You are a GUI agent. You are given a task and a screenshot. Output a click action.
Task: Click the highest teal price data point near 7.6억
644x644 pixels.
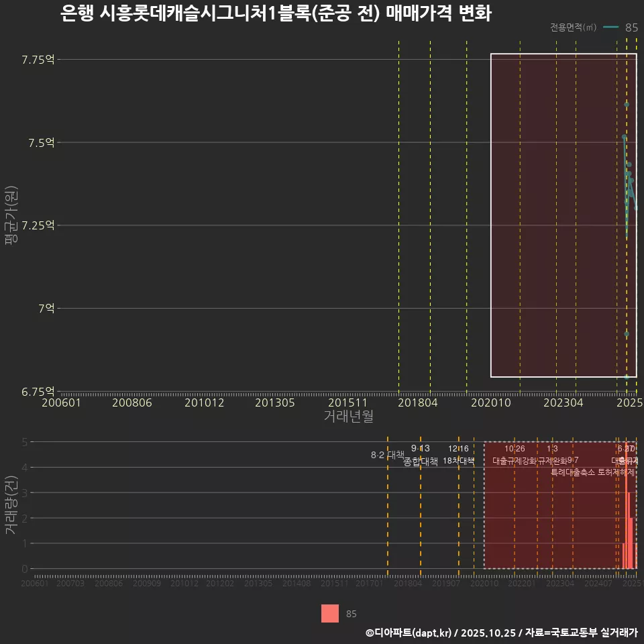click(627, 105)
